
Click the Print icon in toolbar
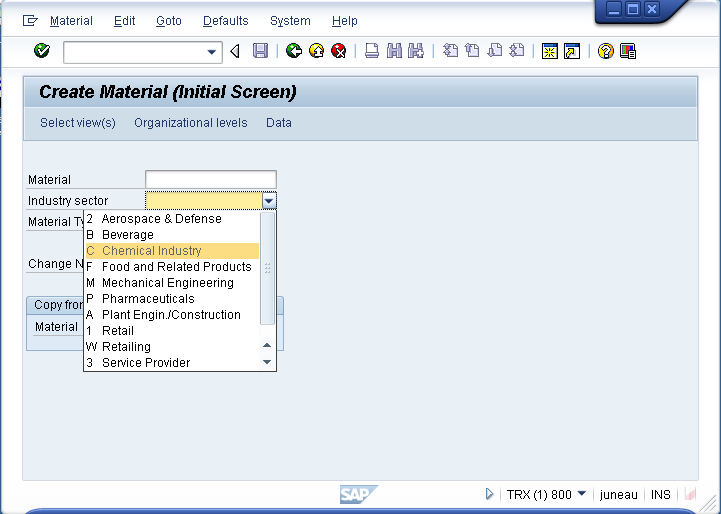click(371, 51)
